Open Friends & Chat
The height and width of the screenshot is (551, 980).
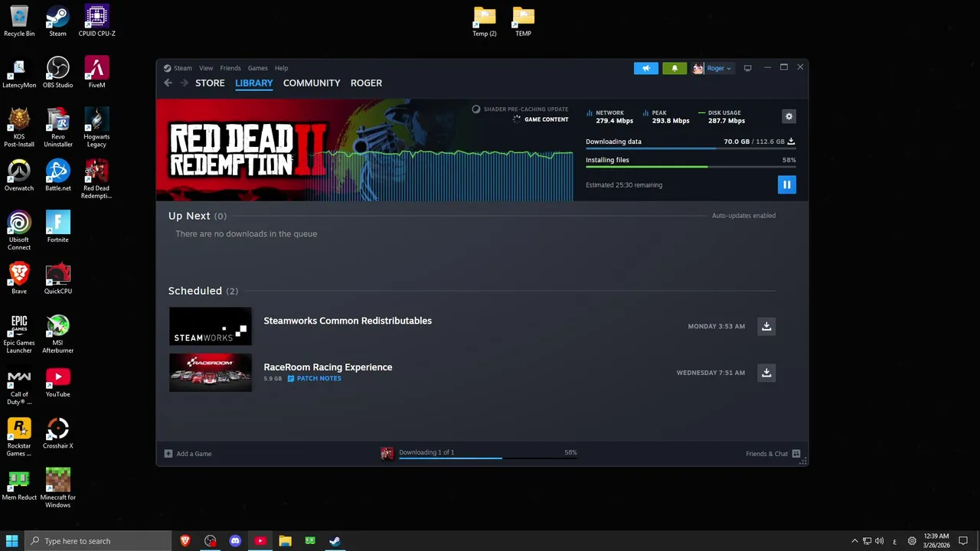coord(773,454)
